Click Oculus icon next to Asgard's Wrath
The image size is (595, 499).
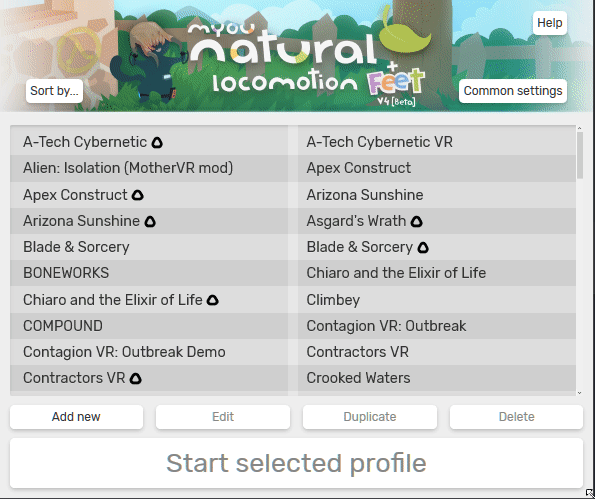[x=417, y=221]
